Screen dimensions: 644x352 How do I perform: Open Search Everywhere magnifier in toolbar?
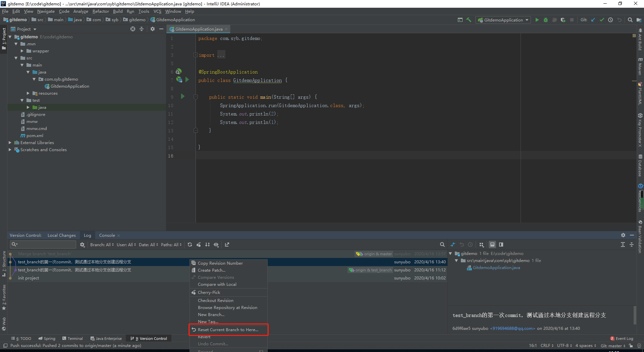pyautogui.click(x=630, y=20)
